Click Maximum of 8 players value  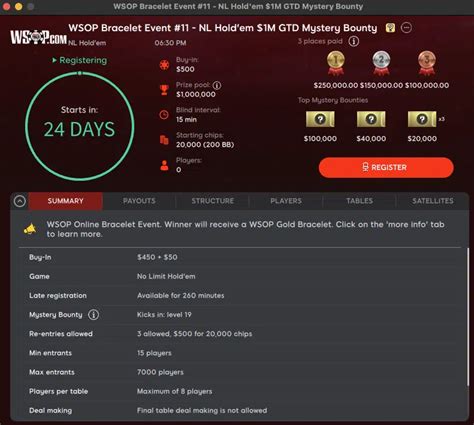(x=175, y=391)
